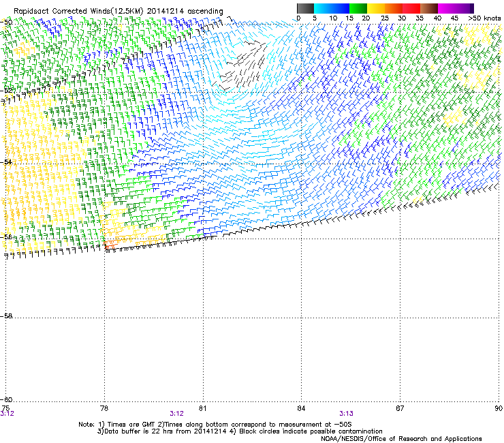
Task: Click the legend value 45
Action: pyautogui.click(x=454, y=18)
